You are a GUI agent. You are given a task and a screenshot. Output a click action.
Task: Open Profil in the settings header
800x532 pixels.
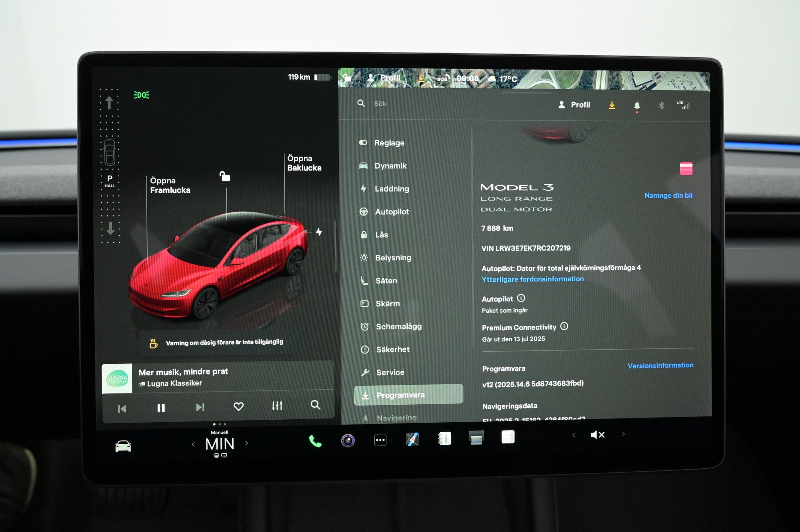click(574, 105)
